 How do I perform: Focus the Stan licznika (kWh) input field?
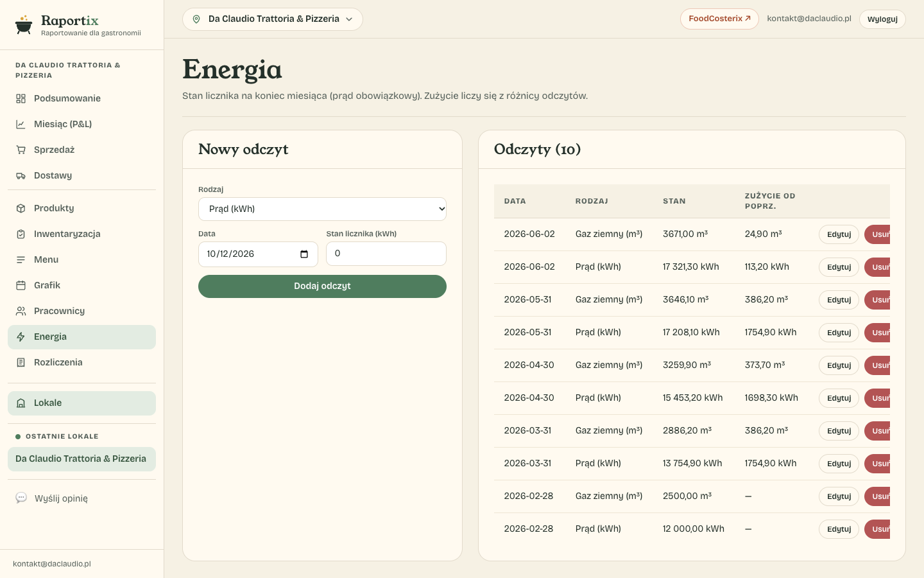coord(386,254)
